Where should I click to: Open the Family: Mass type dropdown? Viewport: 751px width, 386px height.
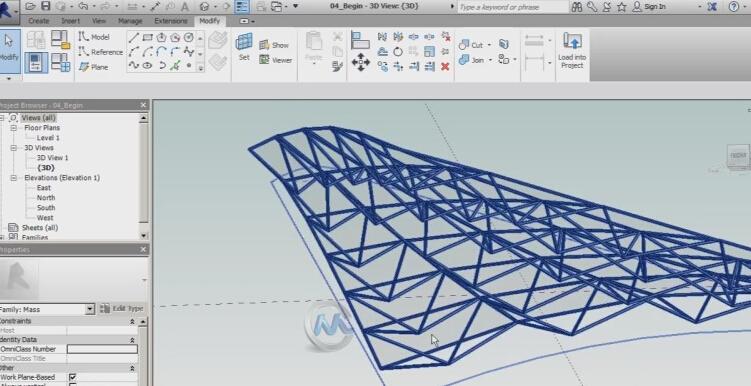coord(90,309)
